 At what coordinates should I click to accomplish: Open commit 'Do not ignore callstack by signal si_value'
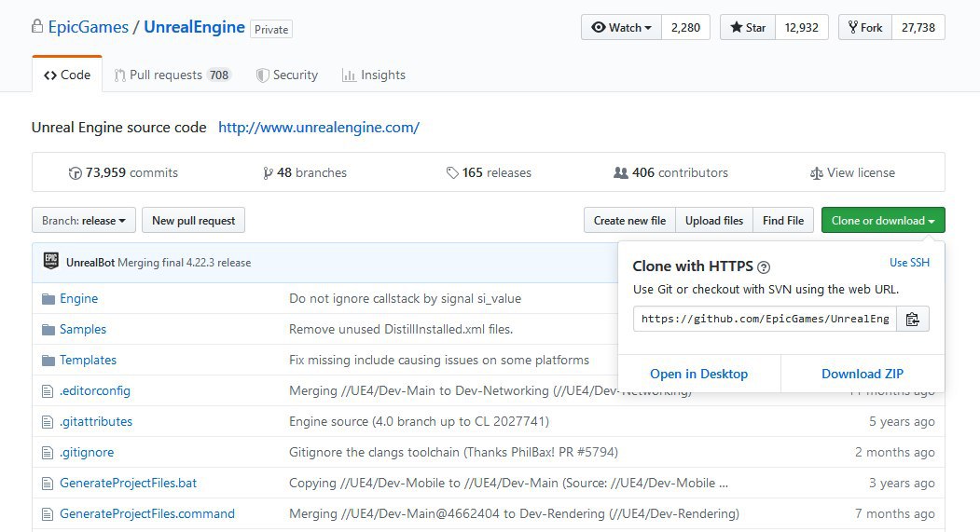tap(405, 299)
